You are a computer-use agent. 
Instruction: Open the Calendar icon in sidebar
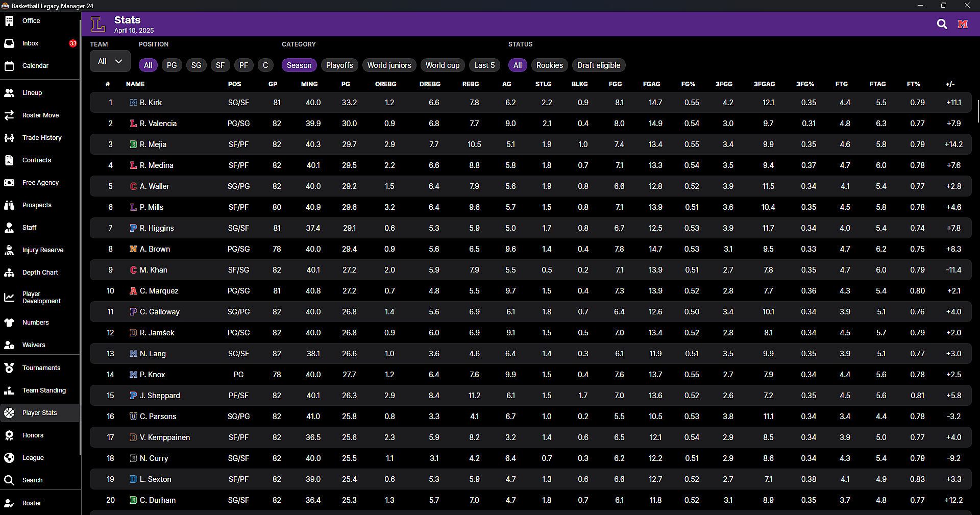pos(9,66)
